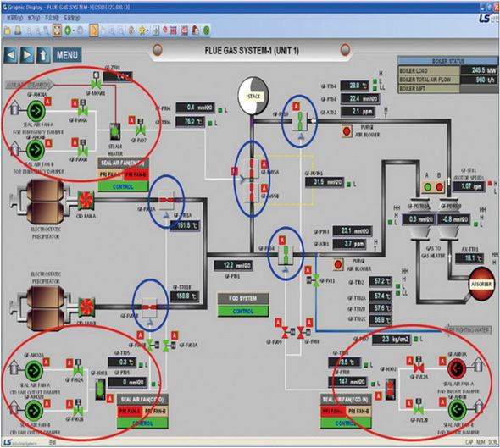
Task: Go to next display with right arrow
Action: [27, 55]
